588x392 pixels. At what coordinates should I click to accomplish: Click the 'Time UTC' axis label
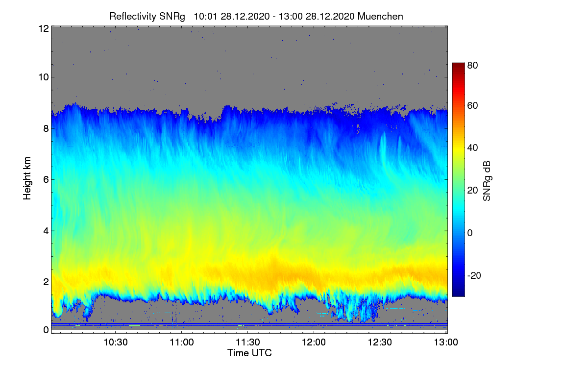[x=249, y=353]
